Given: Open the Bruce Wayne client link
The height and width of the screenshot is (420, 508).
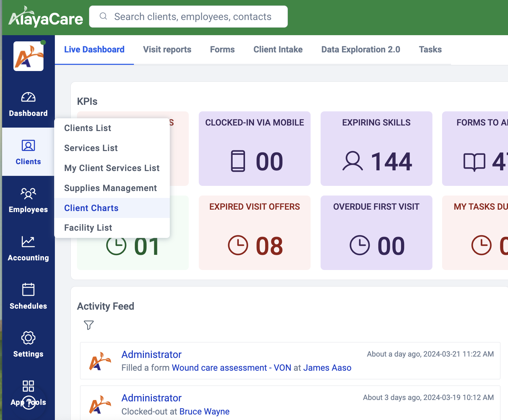Looking at the screenshot, I should (204, 411).
